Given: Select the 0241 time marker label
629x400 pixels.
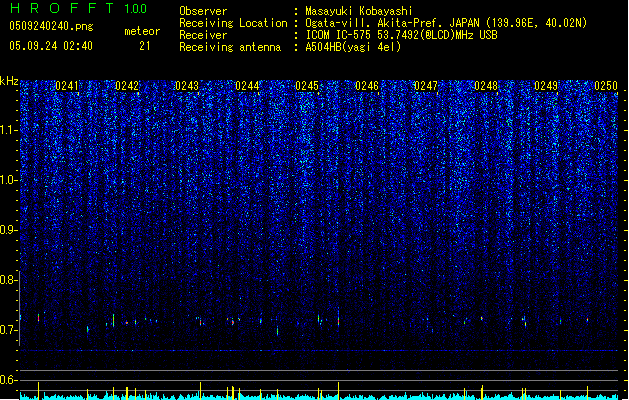Looking at the screenshot, I should pos(67,86).
